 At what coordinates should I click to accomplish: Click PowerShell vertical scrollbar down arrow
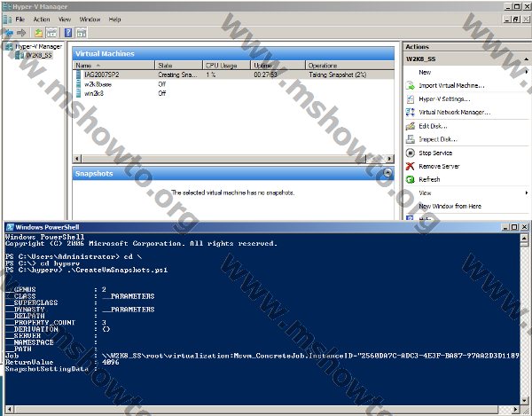(524, 400)
